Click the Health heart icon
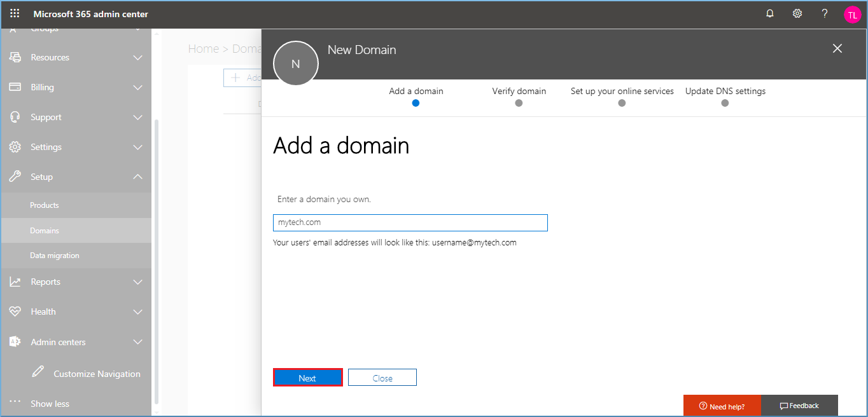868x417 pixels. (15, 311)
